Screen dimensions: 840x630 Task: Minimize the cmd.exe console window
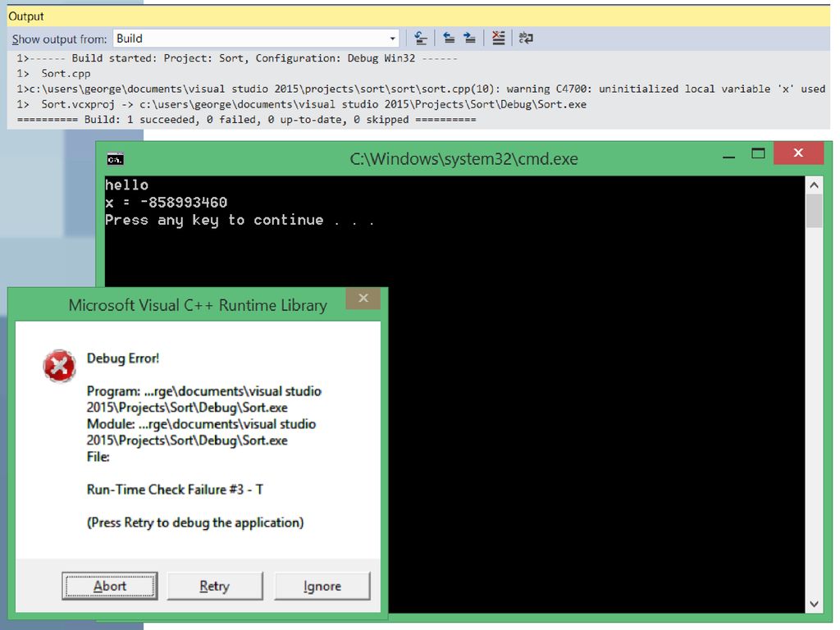(728, 157)
